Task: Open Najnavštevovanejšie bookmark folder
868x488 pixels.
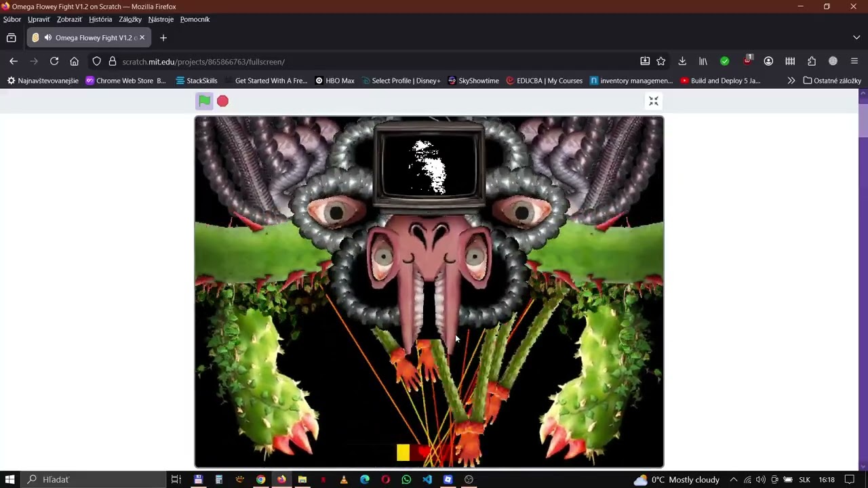Action: [43, 81]
